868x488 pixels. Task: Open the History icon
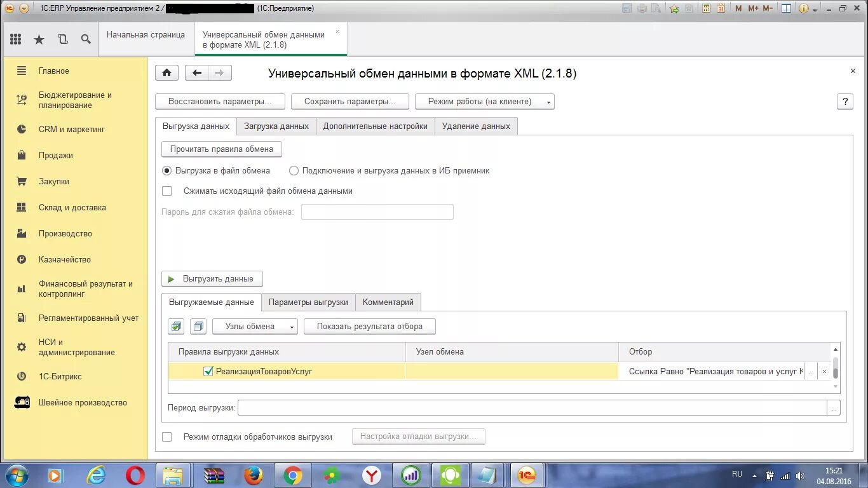tap(62, 39)
